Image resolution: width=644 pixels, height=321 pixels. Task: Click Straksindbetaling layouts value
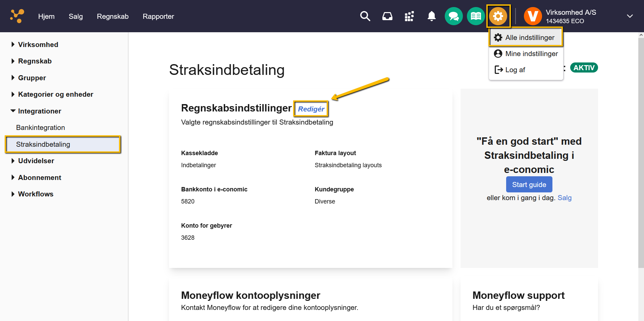tap(348, 165)
